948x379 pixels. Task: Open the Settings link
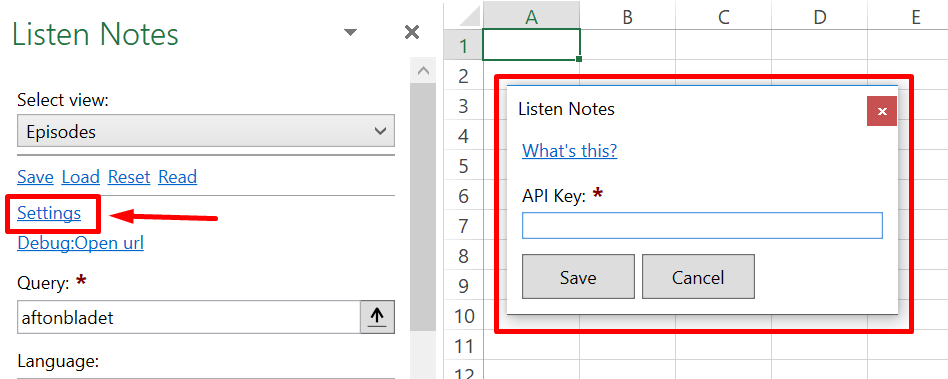pyautogui.click(x=49, y=213)
